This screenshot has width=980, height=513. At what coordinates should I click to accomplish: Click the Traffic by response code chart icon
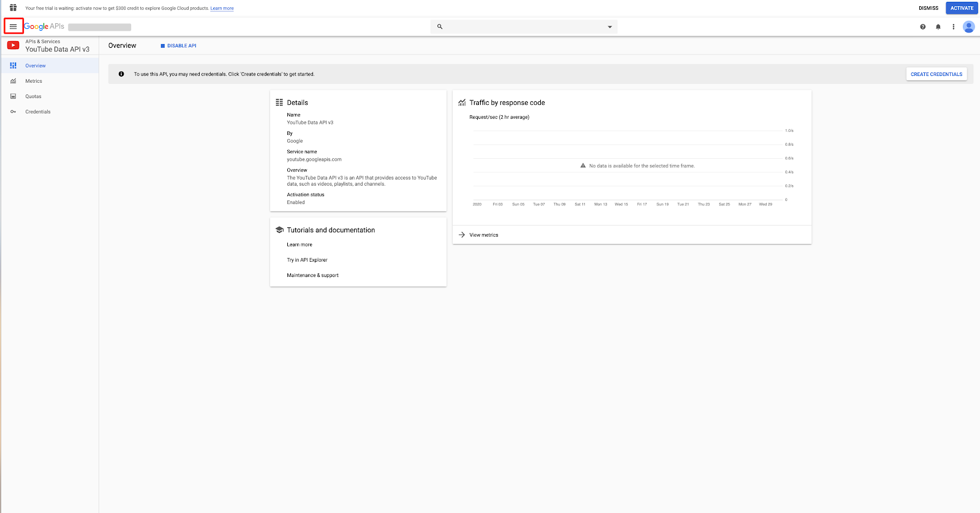tap(462, 102)
